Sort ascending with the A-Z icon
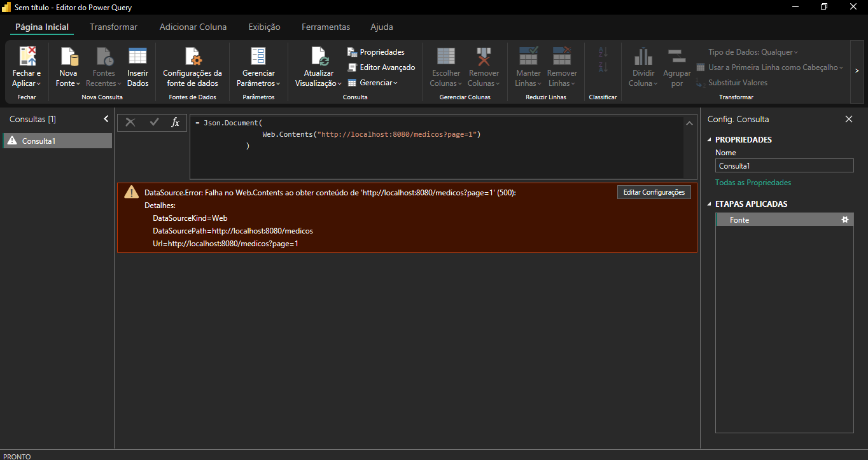The image size is (868, 460). coord(603,52)
